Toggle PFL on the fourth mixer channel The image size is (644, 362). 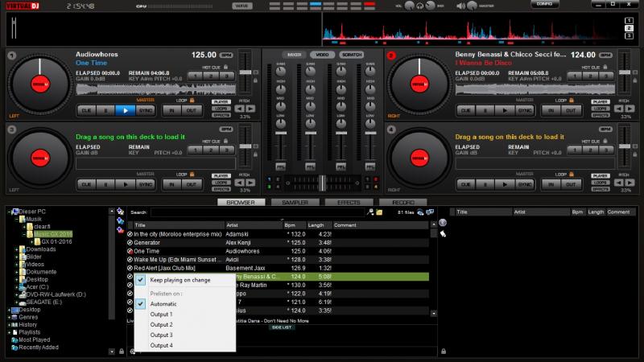[x=370, y=167]
